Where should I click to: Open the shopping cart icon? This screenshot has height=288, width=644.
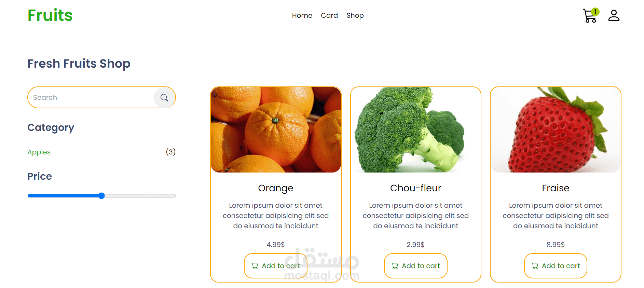pyautogui.click(x=590, y=16)
